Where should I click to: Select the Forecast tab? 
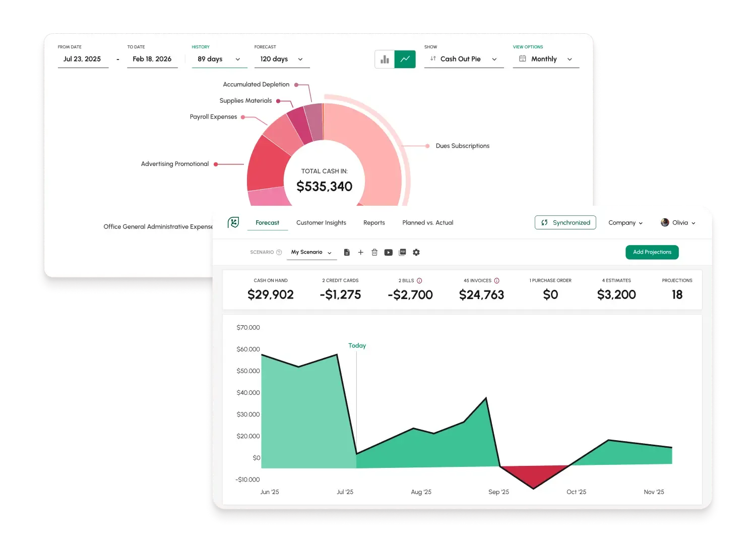267,222
